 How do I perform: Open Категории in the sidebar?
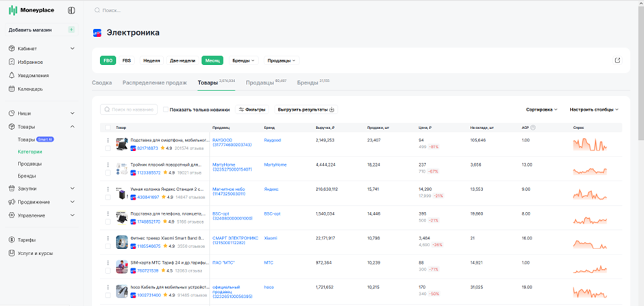click(29, 152)
